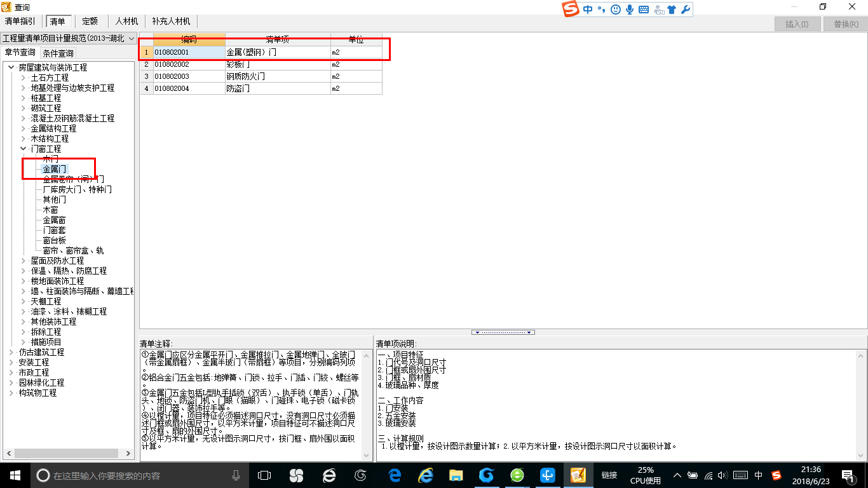Click the Cortana microphone icon
The height and width of the screenshot is (488, 868).
pyautogui.click(x=236, y=475)
